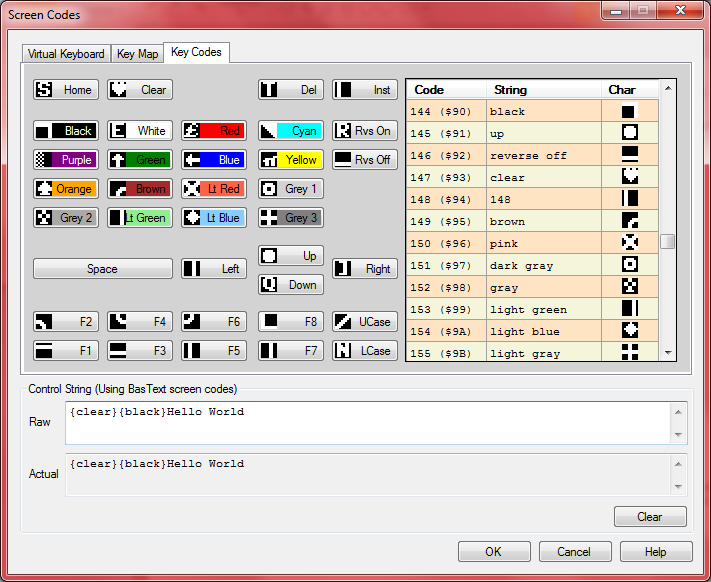Insert the F7 function key code
711x582 pixels.
[x=291, y=350]
